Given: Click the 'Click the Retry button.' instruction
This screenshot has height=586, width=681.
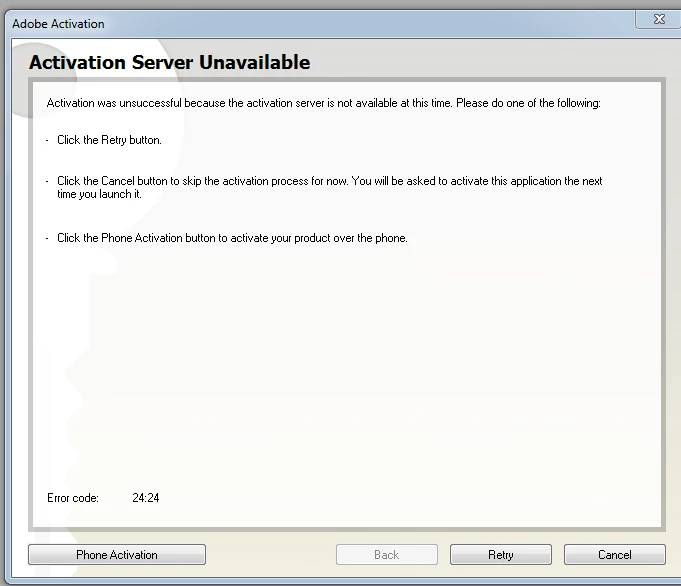Looking at the screenshot, I should pyautogui.click(x=109, y=140).
